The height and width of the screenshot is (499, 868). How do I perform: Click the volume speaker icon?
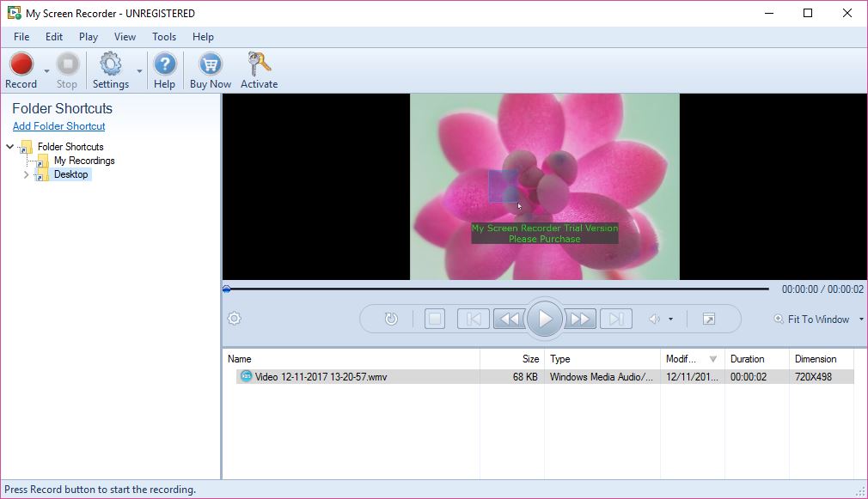pos(656,318)
